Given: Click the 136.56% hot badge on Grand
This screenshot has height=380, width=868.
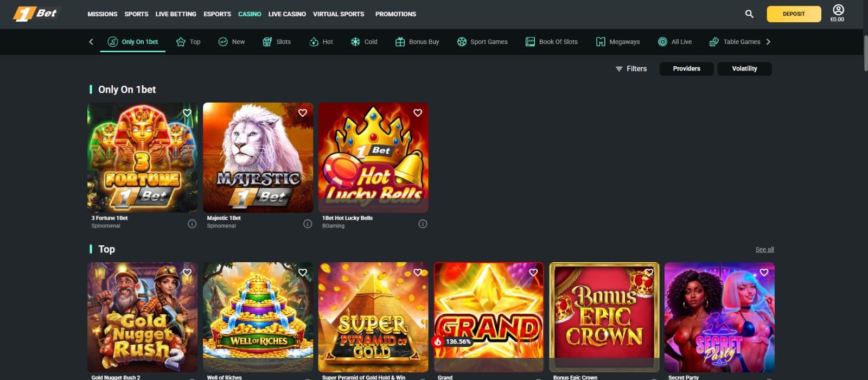Looking at the screenshot, I should point(452,341).
